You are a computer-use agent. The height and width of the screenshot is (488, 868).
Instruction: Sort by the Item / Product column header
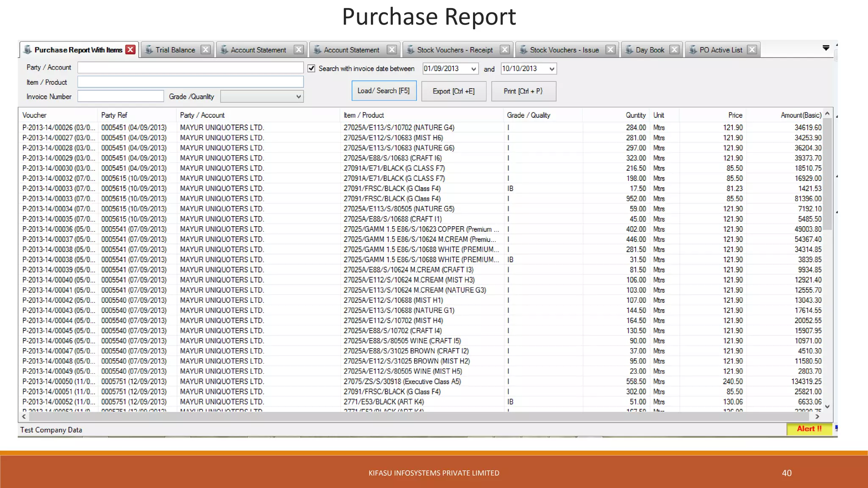422,115
